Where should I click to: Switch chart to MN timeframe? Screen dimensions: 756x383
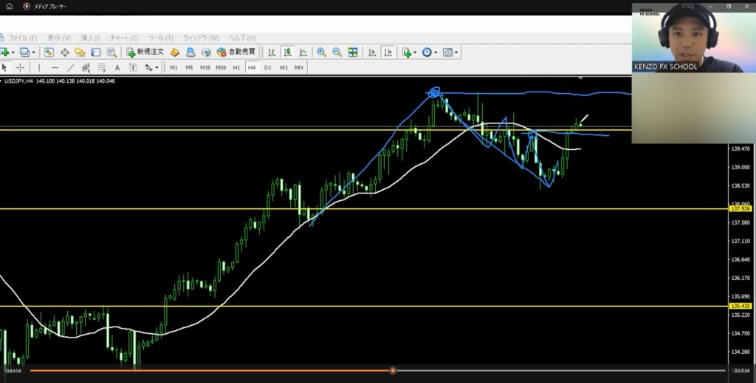tap(299, 68)
